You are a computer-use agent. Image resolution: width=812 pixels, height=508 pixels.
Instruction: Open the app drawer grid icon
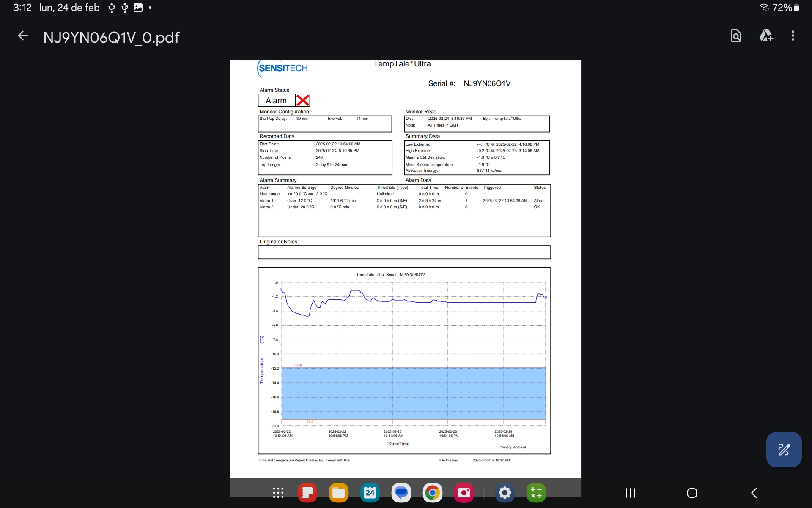278,493
